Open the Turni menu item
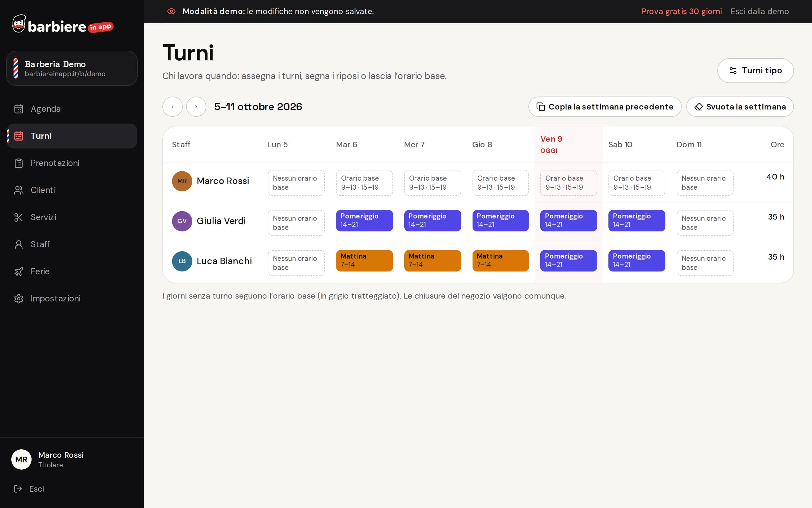Viewport: 812px width, 508px height. (72, 136)
